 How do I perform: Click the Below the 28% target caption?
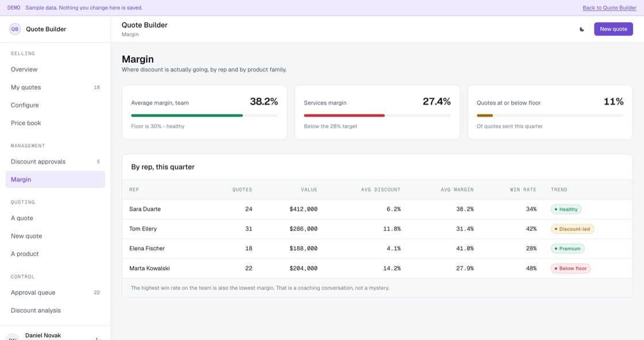coord(330,126)
